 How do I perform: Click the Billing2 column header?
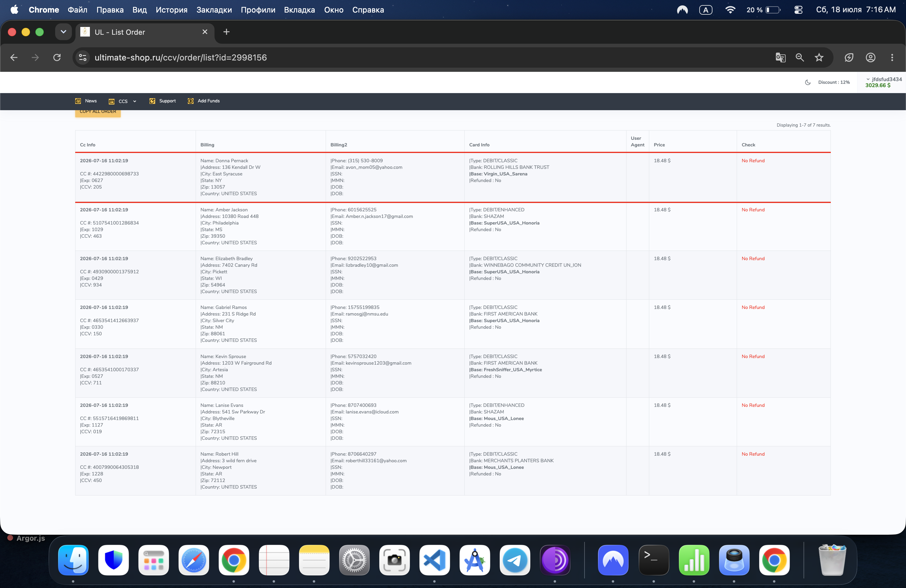point(339,145)
